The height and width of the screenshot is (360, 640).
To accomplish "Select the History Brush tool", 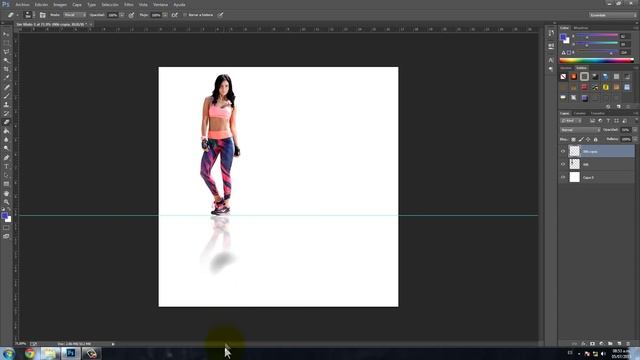I will [x=6, y=113].
